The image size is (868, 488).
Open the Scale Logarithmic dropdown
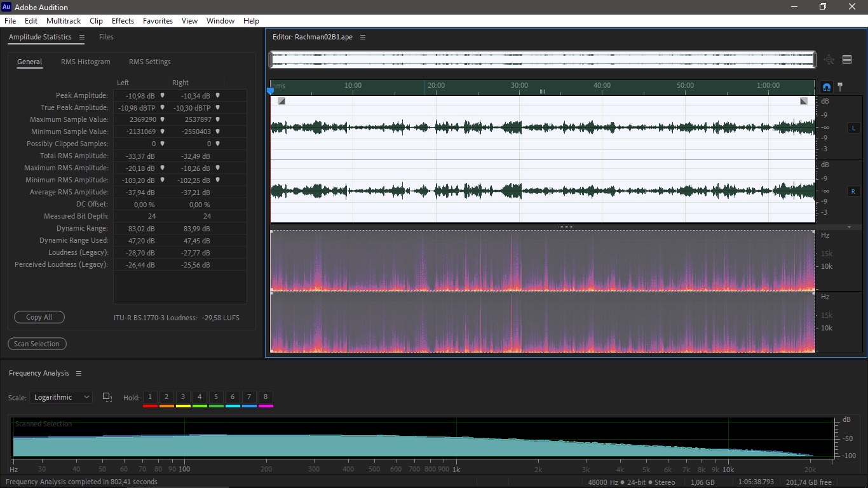click(x=61, y=397)
